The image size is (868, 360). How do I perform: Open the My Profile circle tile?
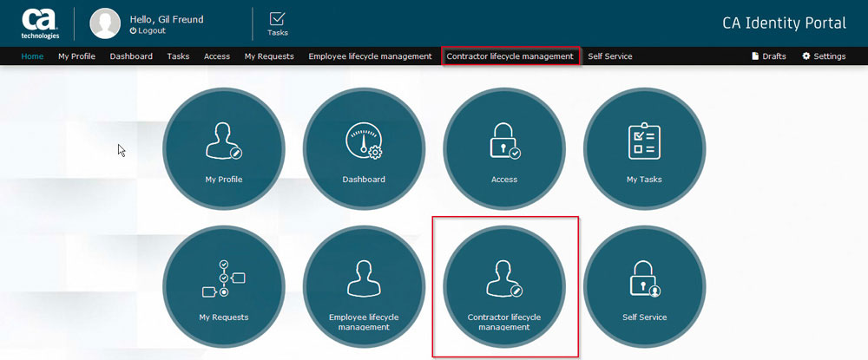(x=224, y=149)
